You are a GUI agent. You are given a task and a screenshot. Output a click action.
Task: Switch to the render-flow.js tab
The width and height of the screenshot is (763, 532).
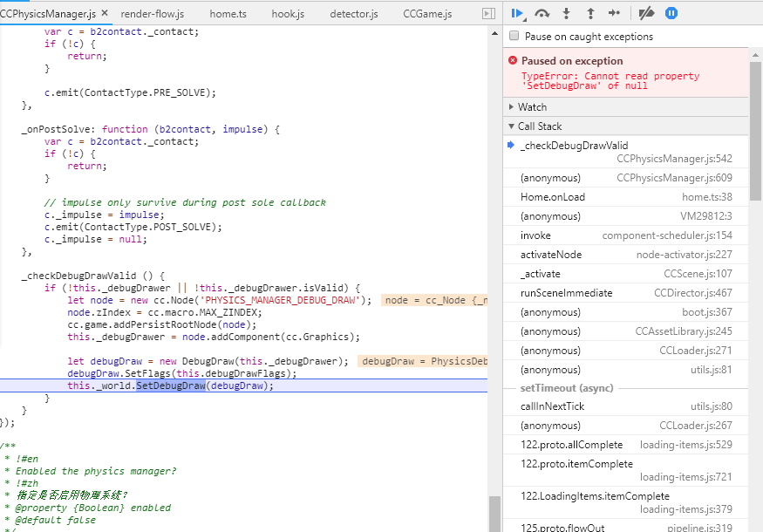pyautogui.click(x=152, y=14)
